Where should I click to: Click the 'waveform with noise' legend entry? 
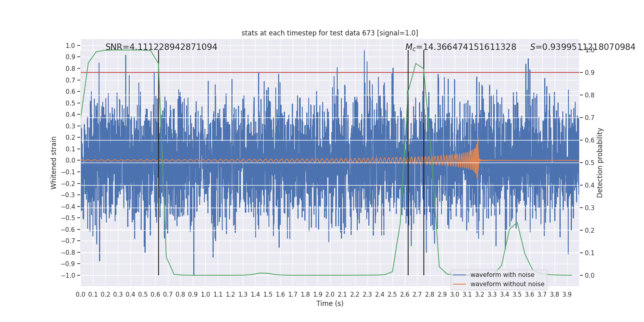click(502, 275)
